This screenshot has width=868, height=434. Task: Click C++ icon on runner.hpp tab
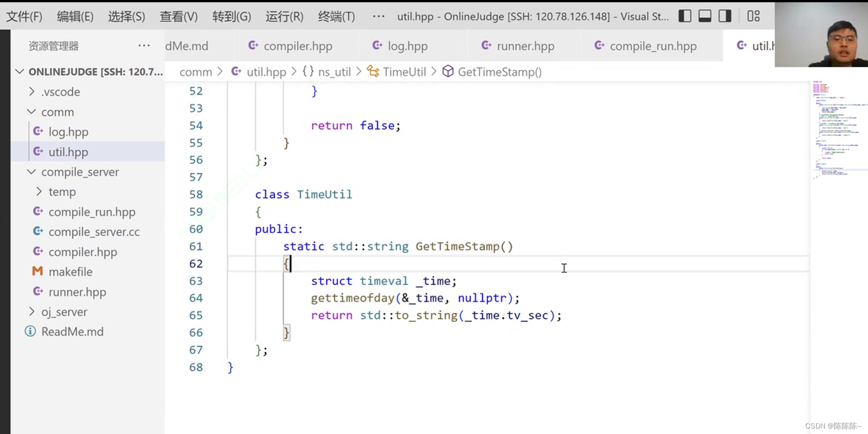487,45
